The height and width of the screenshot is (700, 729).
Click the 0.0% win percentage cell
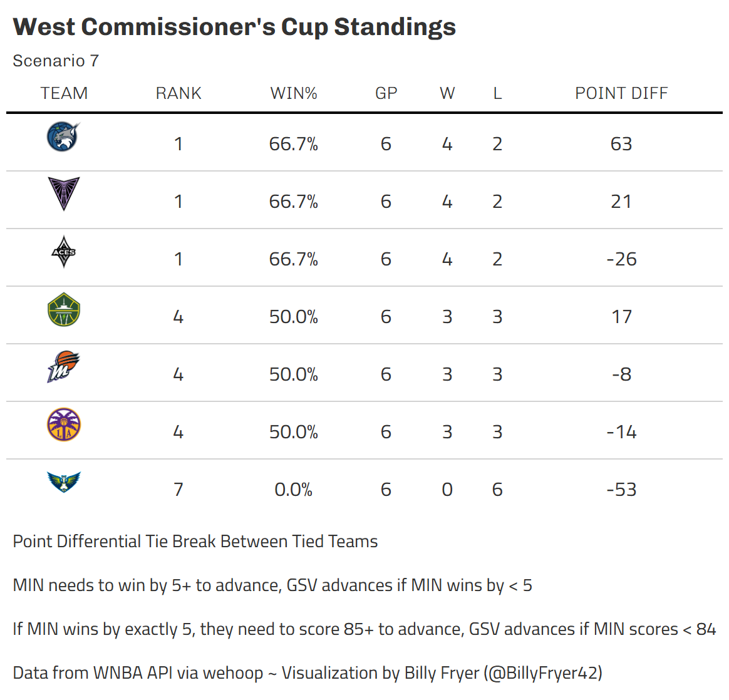(293, 490)
